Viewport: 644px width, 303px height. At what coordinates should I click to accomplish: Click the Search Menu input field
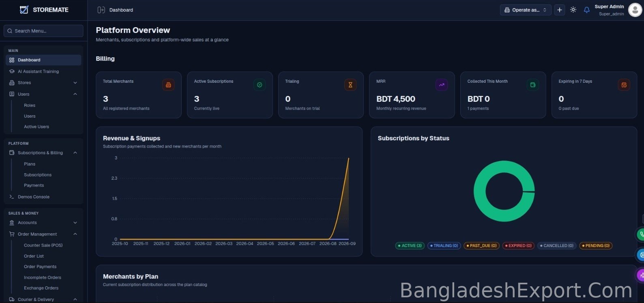click(x=43, y=31)
